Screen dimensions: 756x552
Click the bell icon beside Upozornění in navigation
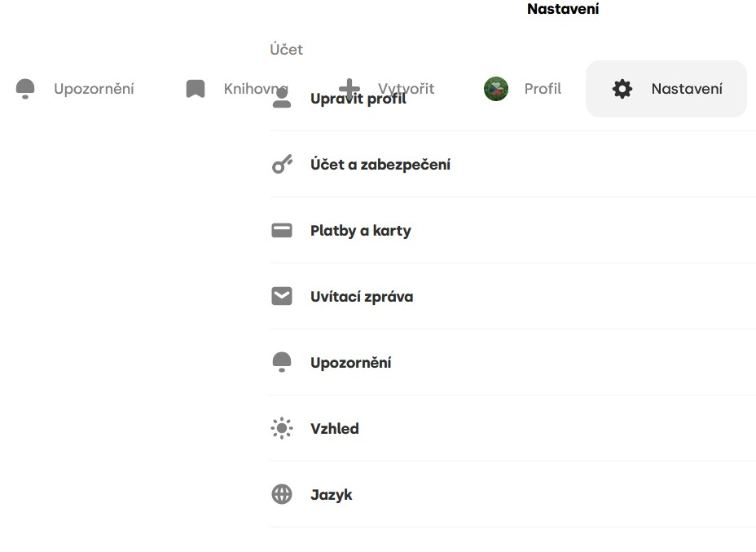tap(25, 89)
